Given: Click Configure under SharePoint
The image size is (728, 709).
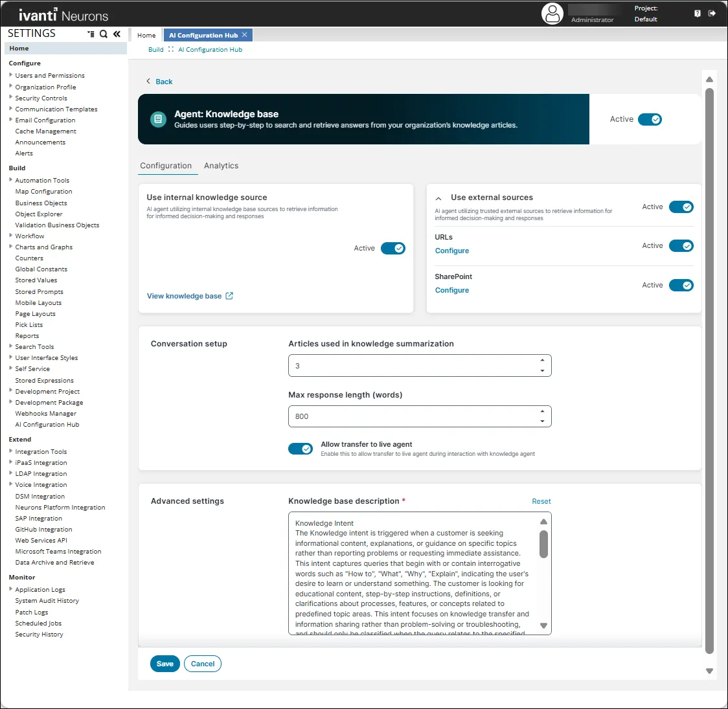Looking at the screenshot, I should tap(451, 290).
